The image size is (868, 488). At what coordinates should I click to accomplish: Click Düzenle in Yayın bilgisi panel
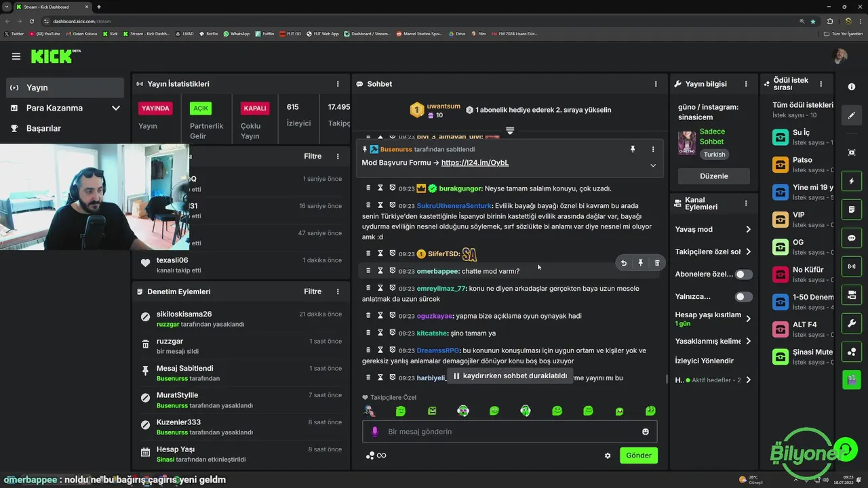(x=714, y=176)
